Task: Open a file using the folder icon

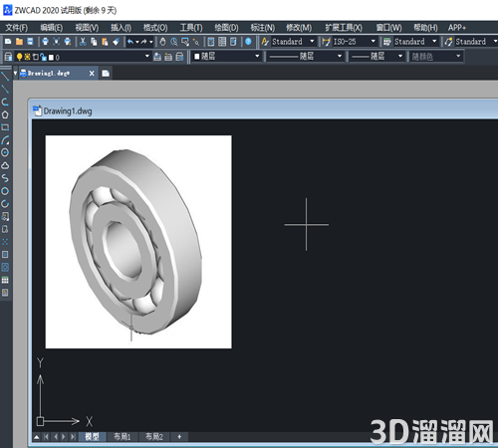Action: (19, 42)
